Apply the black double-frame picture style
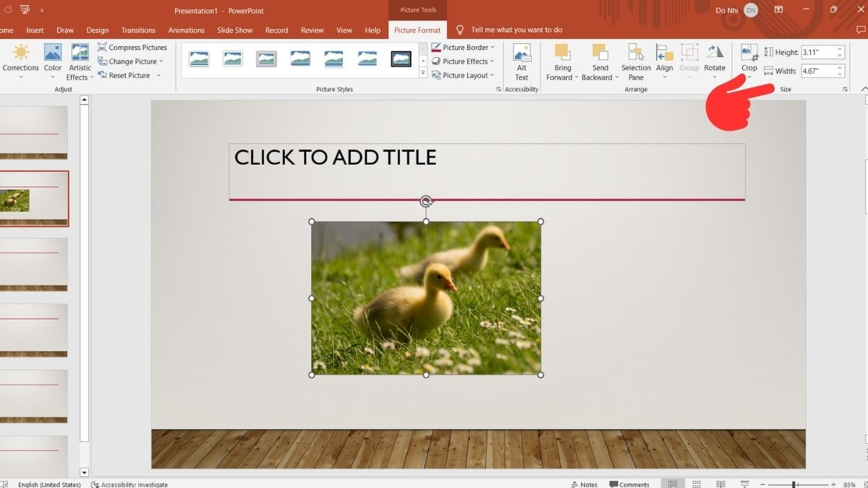868x488 pixels. click(x=401, y=59)
